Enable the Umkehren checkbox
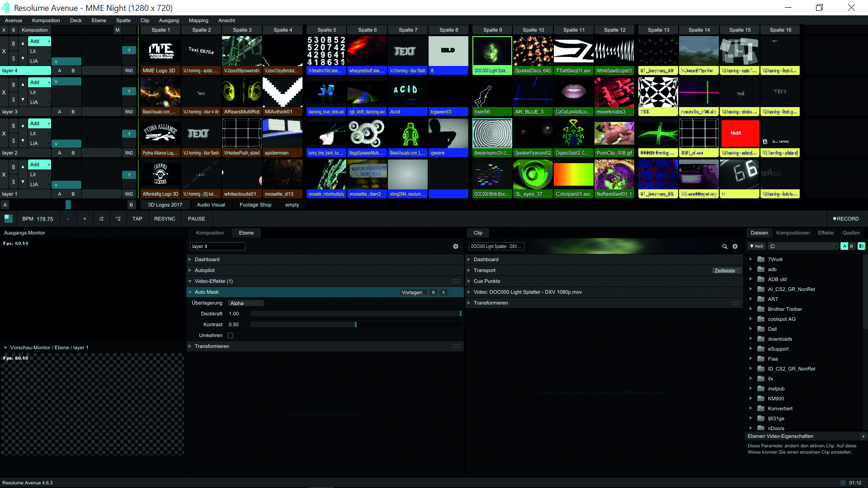Image resolution: width=868 pixels, height=488 pixels. point(231,336)
